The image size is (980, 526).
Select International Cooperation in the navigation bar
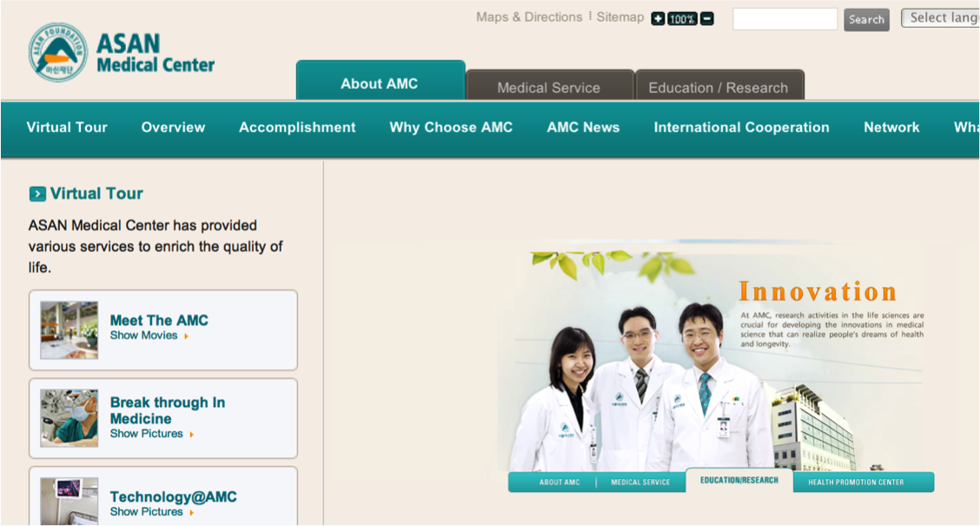pos(741,128)
